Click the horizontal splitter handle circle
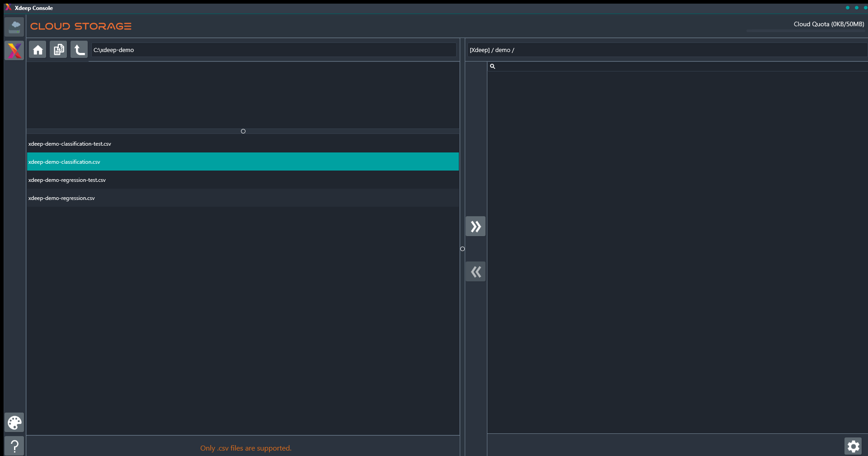The height and width of the screenshot is (456, 868). click(243, 131)
